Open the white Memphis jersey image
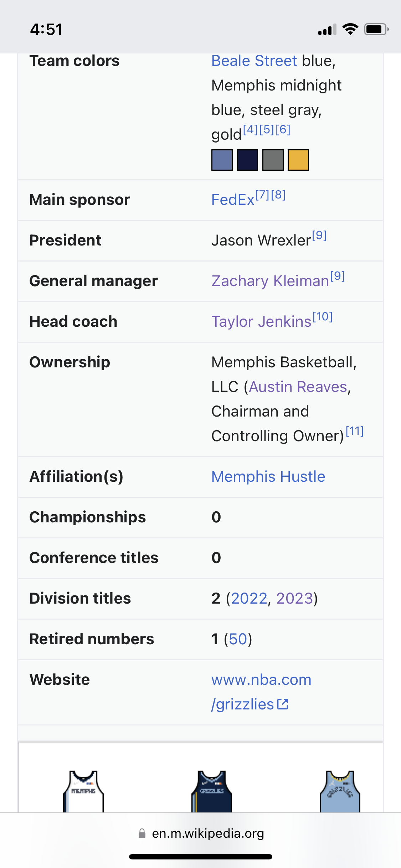Viewport: 401px width, 868px height. click(x=83, y=791)
